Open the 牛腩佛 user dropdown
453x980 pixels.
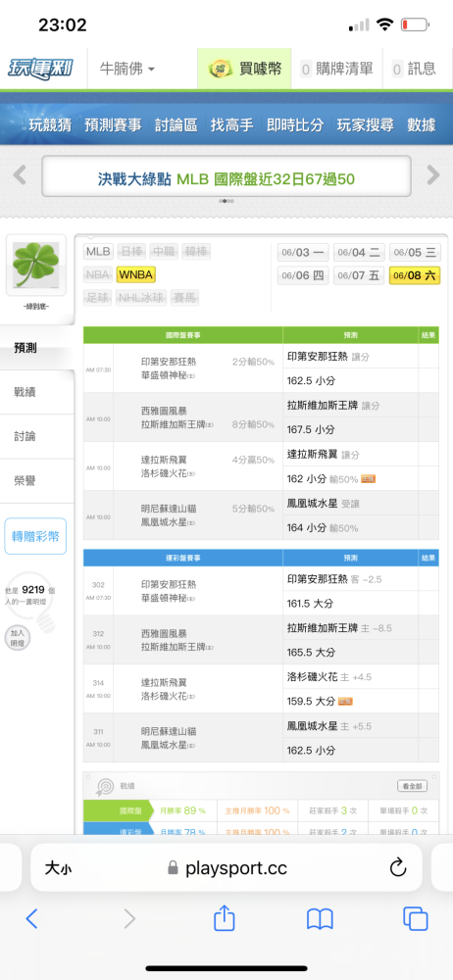(127, 69)
